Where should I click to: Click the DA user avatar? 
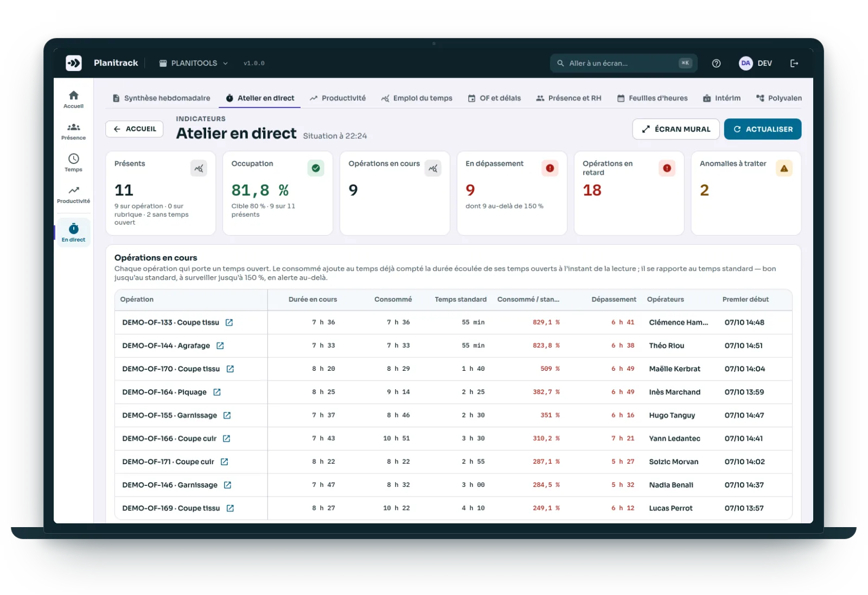[x=746, y=63]
